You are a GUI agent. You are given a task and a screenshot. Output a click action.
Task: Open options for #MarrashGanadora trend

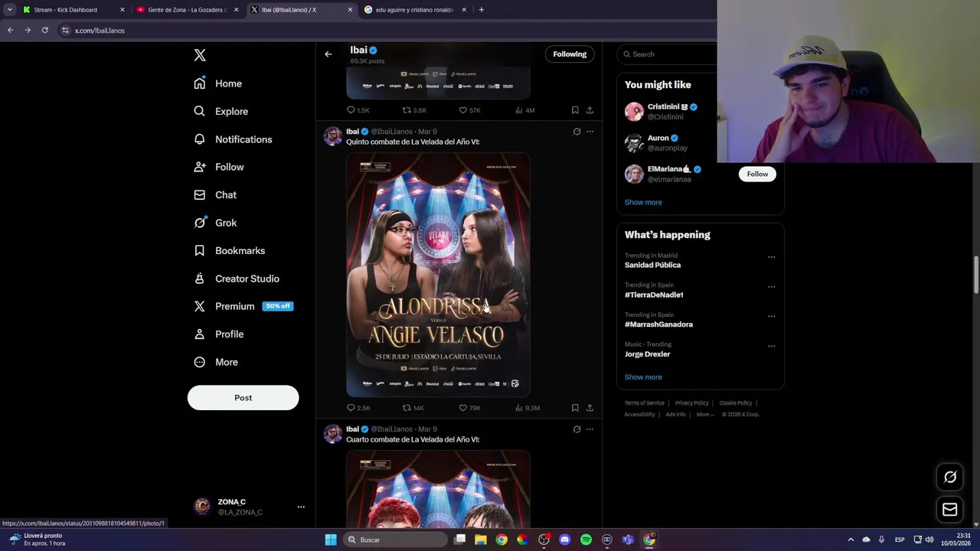point(771,316)
